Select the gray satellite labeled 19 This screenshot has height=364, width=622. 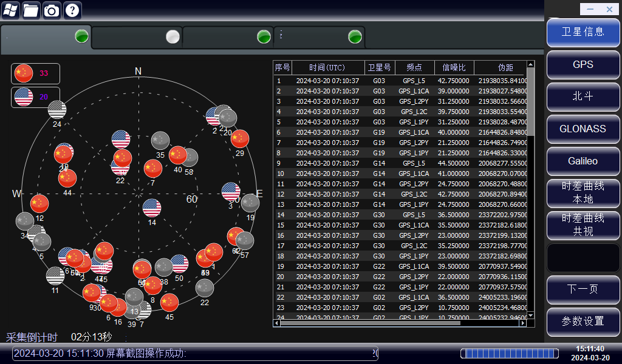pyautogui.click(x=250, y=203)
